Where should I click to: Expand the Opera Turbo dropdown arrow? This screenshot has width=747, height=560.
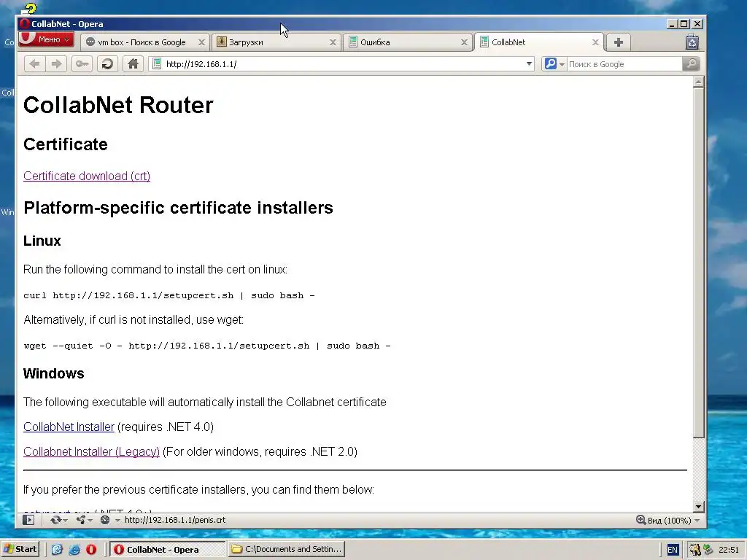[117, 521]
